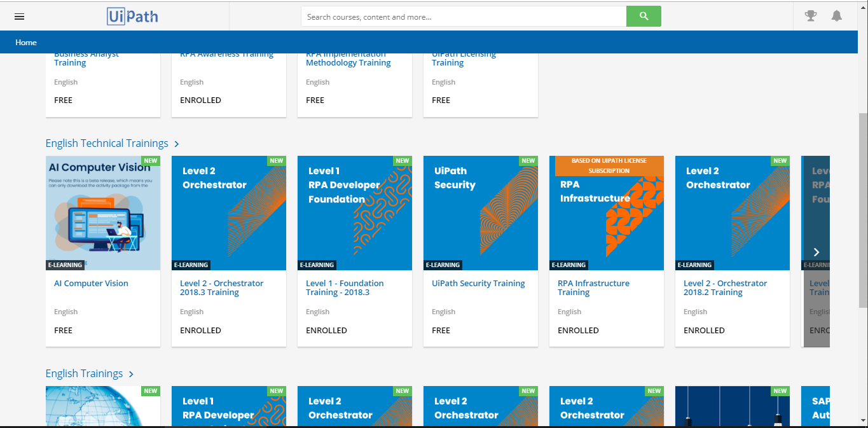The image size is (868, 428).
Task: Open Level 1 - Foundation Training - 2018.3 title
Action: click(x=345, y=288)
